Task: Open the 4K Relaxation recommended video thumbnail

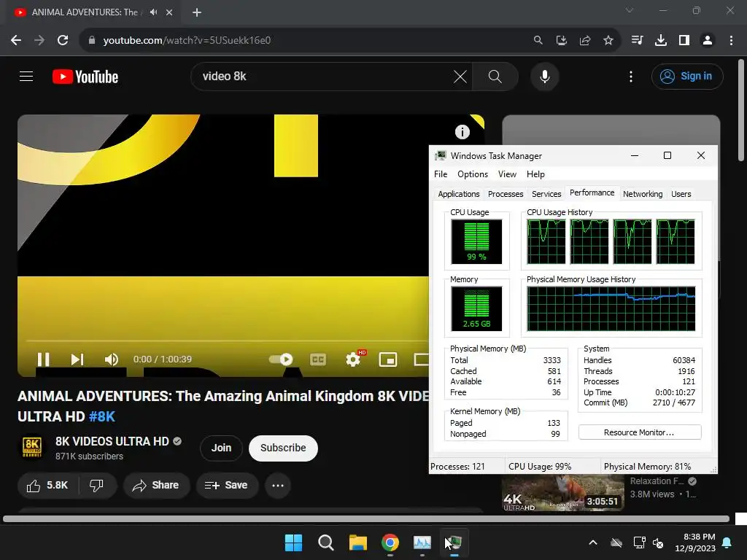Action: (563, 492)
